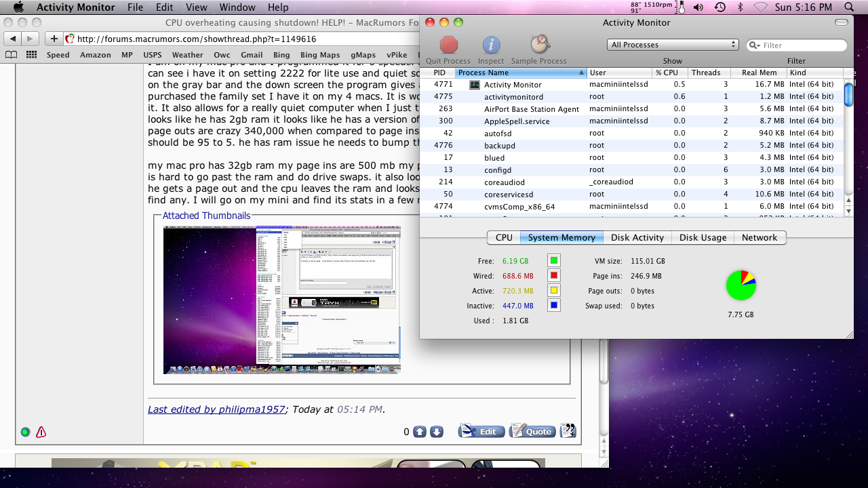868x488 pixels.
Task: Open Top Sites grid icon in Safari
Action: tap(31, 55)
